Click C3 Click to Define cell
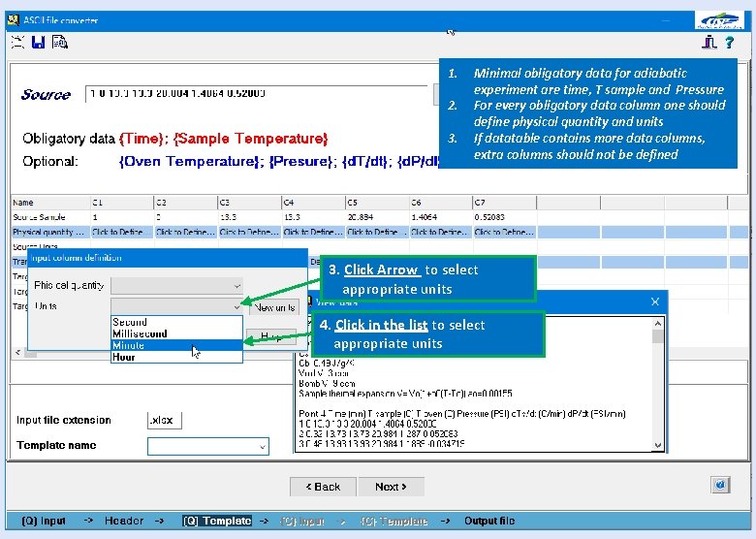This screenshot has width=756, height=539. 249,232
